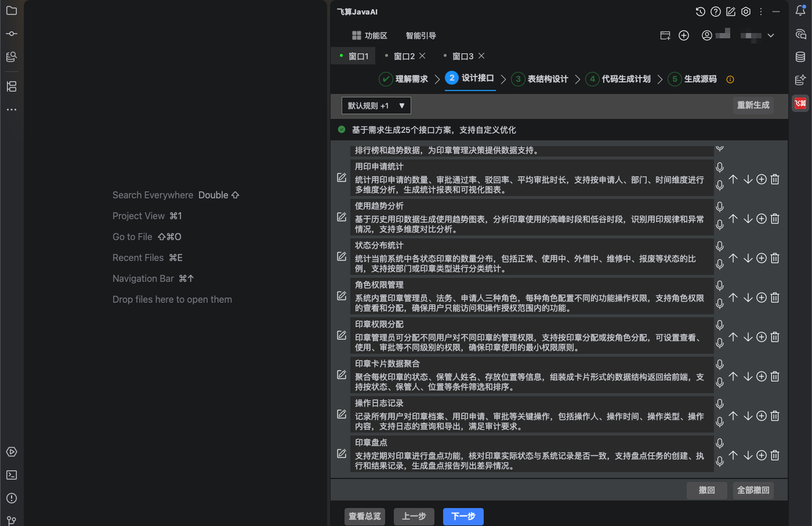This screenshot has width=812, height=526.
Task: Open the Database tool window icon
Action: click(801, 57)
